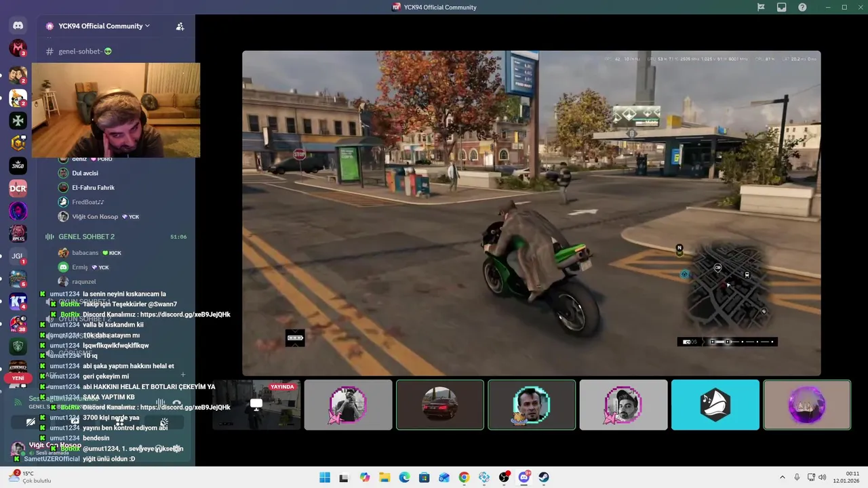The image size is (868, 488).
Task: Open the purple neon circle server icon
Action: pos(18,211)
